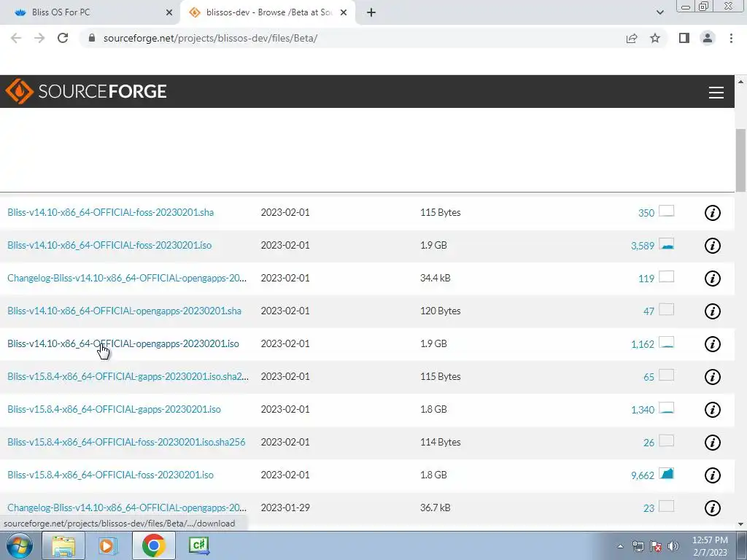The width and height of the screenshot is (747, 560).
Task: Show info for Bliss-v14.10 foss .sha file
Action: [712, 213]
